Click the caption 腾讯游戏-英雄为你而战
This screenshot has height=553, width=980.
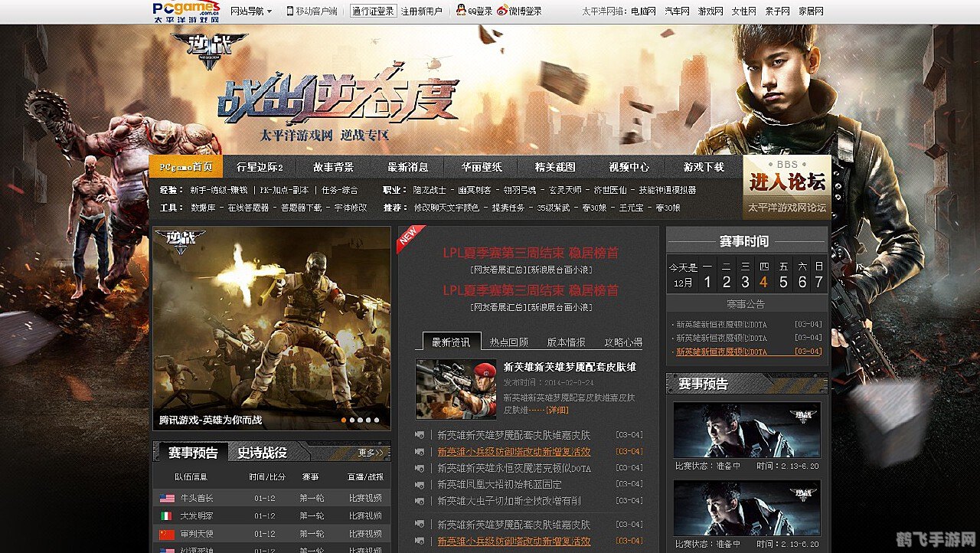coord(211,420)
